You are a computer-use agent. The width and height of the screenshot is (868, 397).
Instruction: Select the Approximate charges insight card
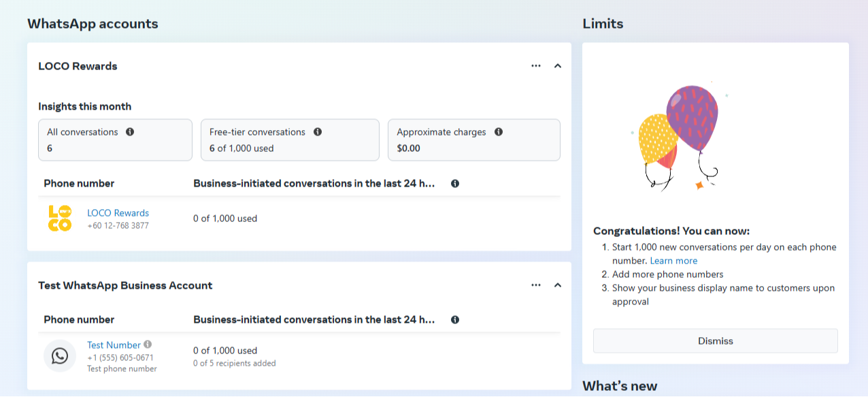tap(474, 140)
